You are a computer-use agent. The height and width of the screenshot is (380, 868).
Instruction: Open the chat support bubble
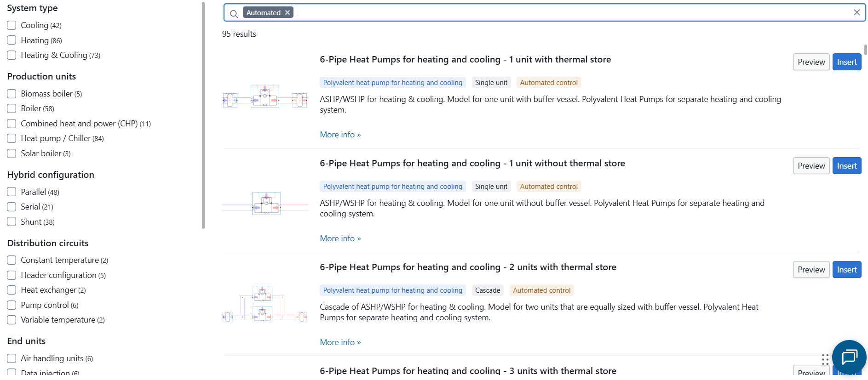(x=849, y=357)
